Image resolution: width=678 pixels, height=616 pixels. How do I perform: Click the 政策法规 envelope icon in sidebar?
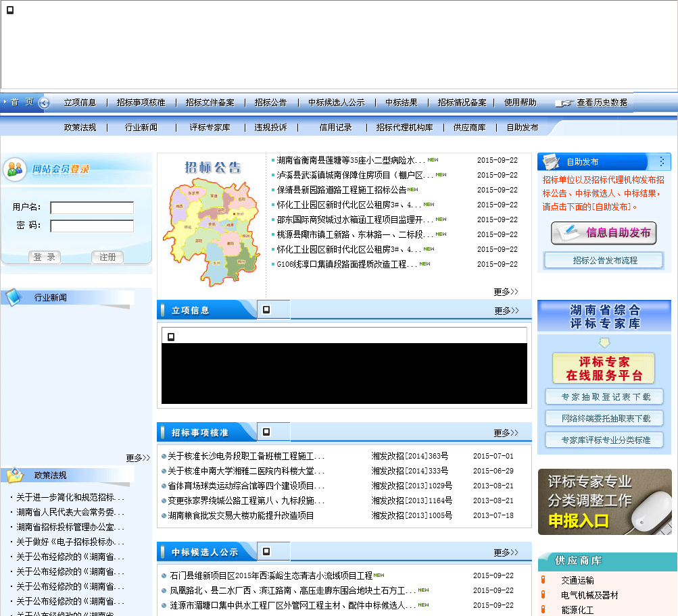(14, 475)
